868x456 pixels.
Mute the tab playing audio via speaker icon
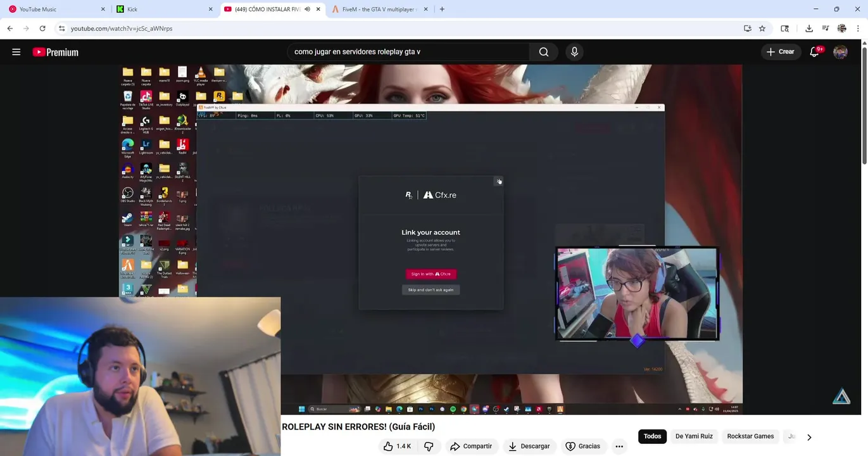point(307,9)
